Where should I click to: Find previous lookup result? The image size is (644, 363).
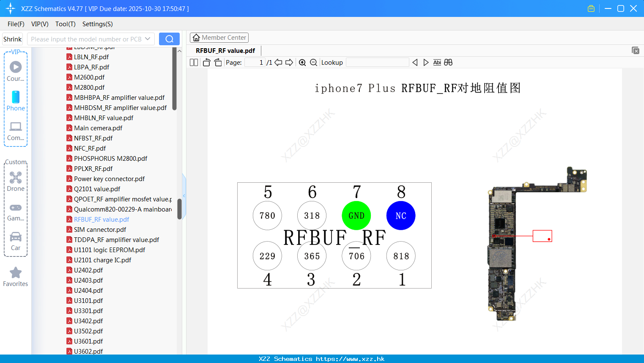coord(415,62)
